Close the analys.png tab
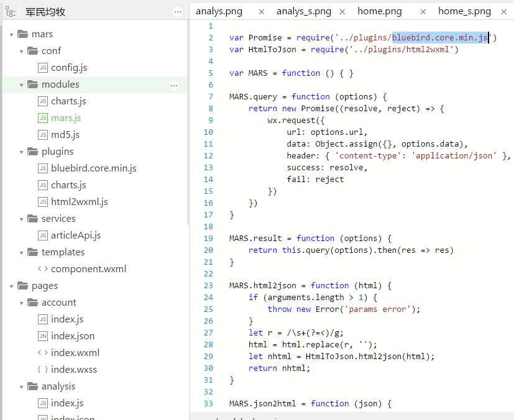The width and height of the screenshot is (514, 420). [x=261, y=12]
